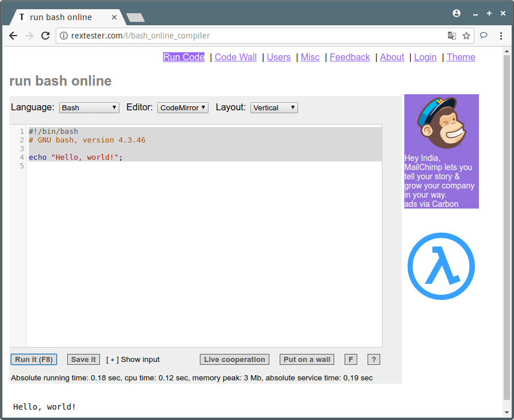Click the blue lambda logo

[441, 266]
